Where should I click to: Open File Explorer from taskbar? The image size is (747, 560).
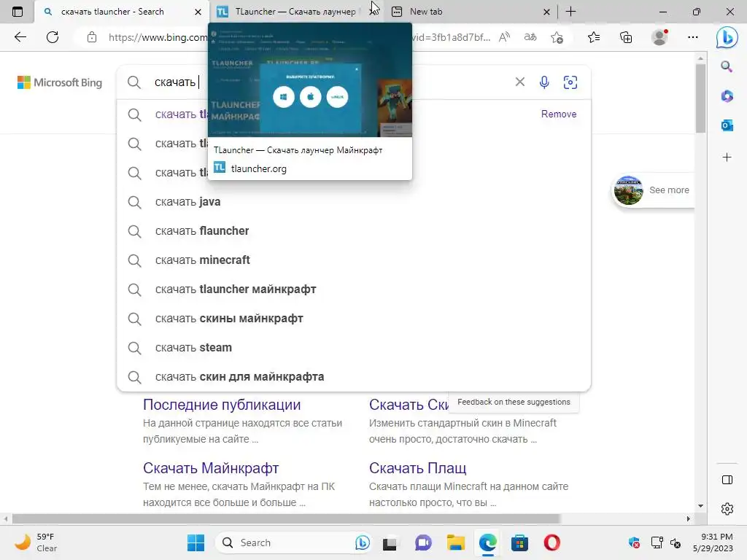(455, 542)
